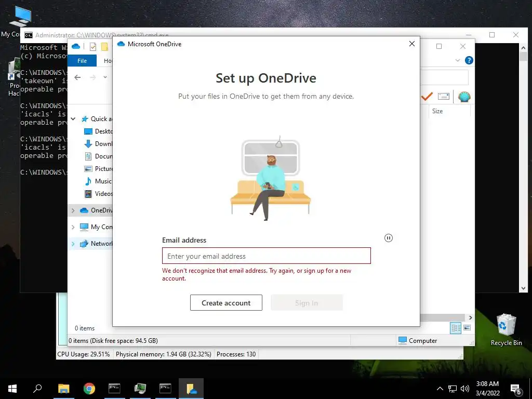Open File Explorer from the taskbar
This screenshot has height=399, width=532.
(x=64, y=389)
